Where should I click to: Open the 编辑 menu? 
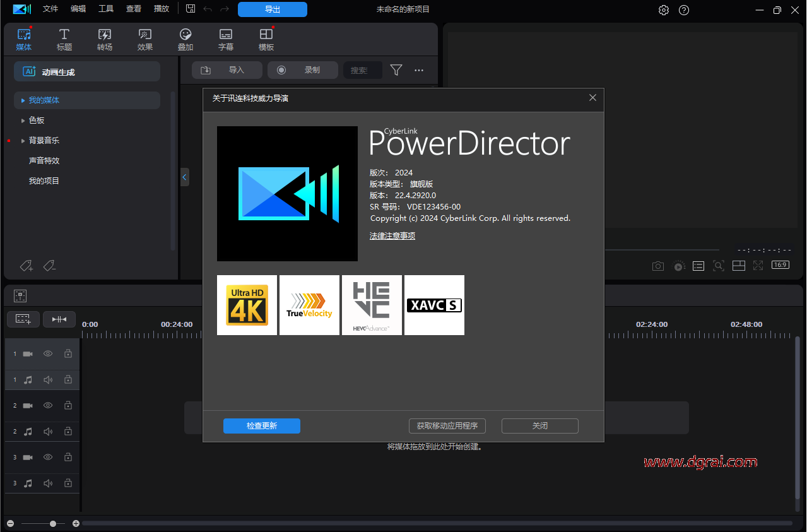(78, 9)
